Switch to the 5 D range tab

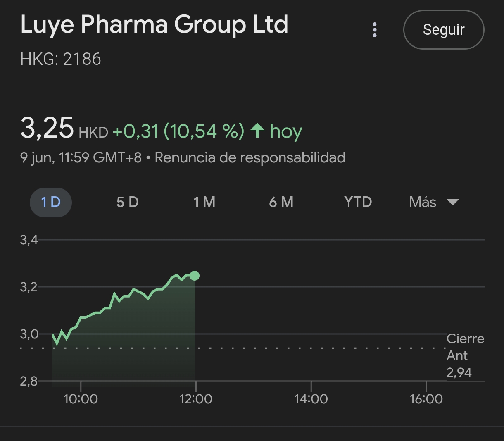(x=127, y=202)
